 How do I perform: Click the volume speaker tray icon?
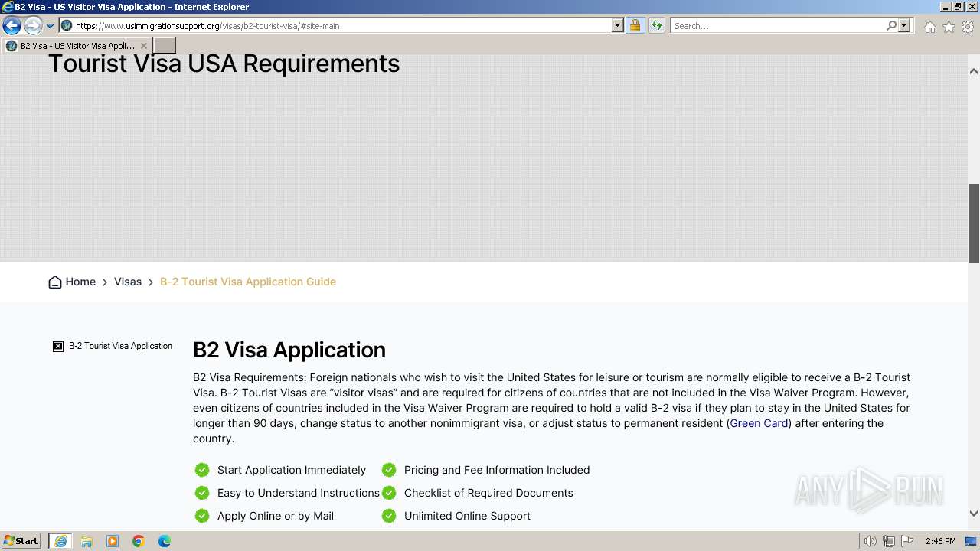871,541
